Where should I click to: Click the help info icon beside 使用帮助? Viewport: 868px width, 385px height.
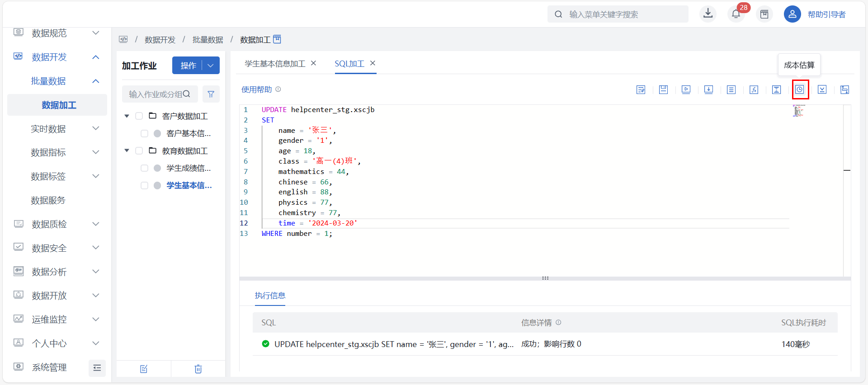click(278, 89)
